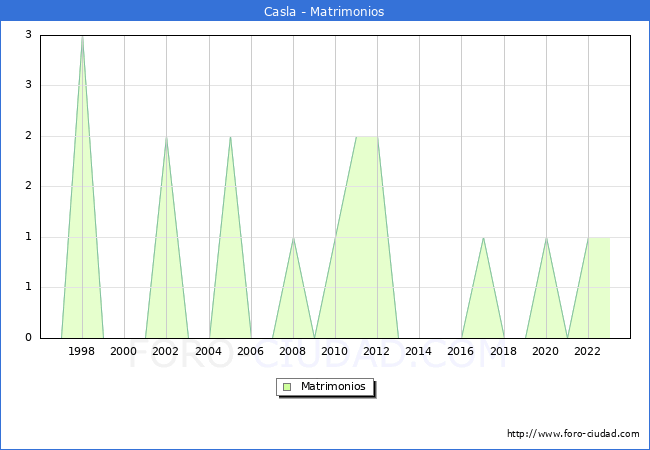This screenshot has width=650, height=450.
Task: Click the 0 y-axis label
Action: [28, 337]
